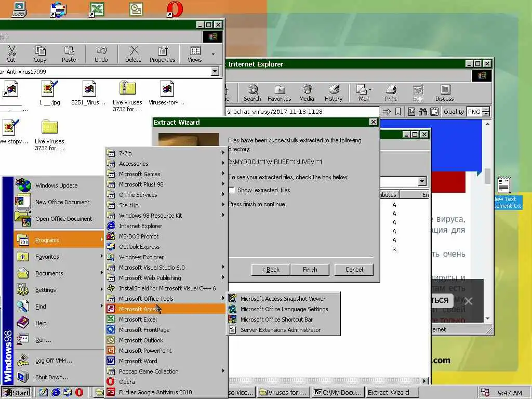Click the Copy toolbar icon in Explorer
Image resolution: width=532 pixels, height=399 pixels.
click(40, 54)
